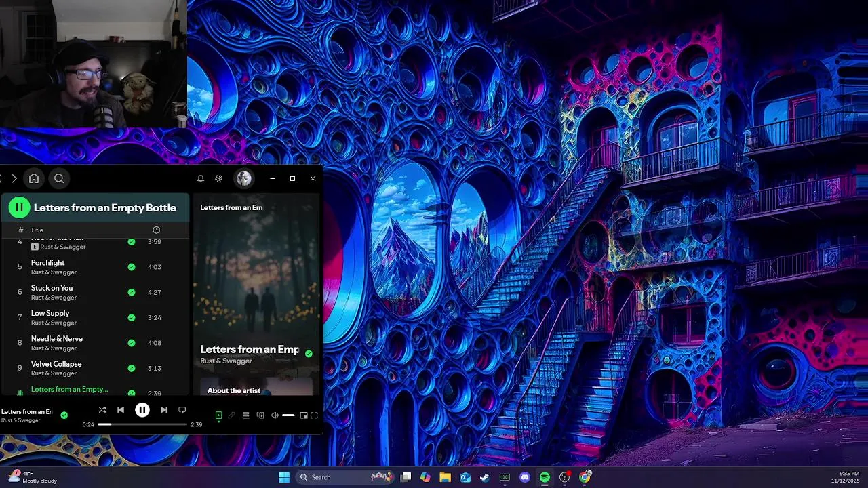
Task: Adjust the volume slider
Action: (x=288, y=415)
